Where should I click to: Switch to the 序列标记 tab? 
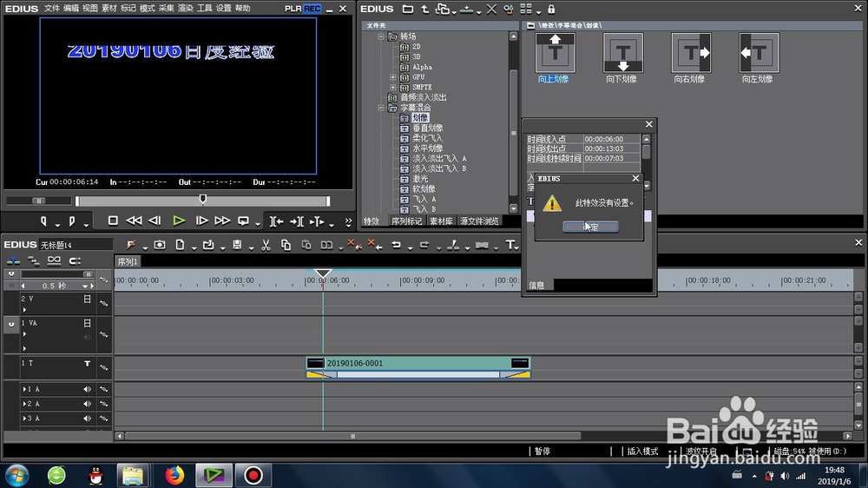[x=406, y=221]
